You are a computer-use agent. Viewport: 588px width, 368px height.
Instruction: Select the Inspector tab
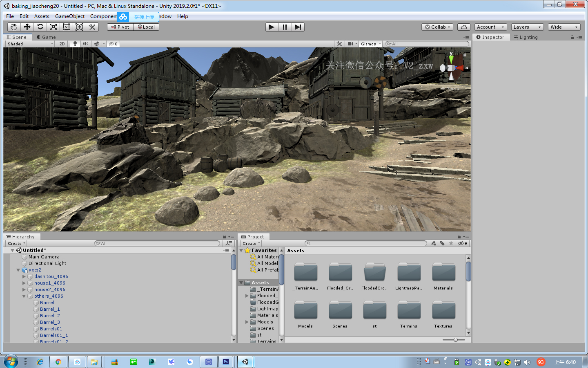pos(490,37)
